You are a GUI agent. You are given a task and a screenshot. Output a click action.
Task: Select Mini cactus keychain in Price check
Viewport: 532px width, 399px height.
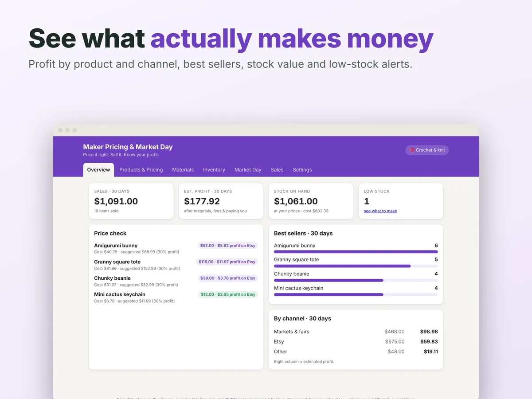[120, 294]
